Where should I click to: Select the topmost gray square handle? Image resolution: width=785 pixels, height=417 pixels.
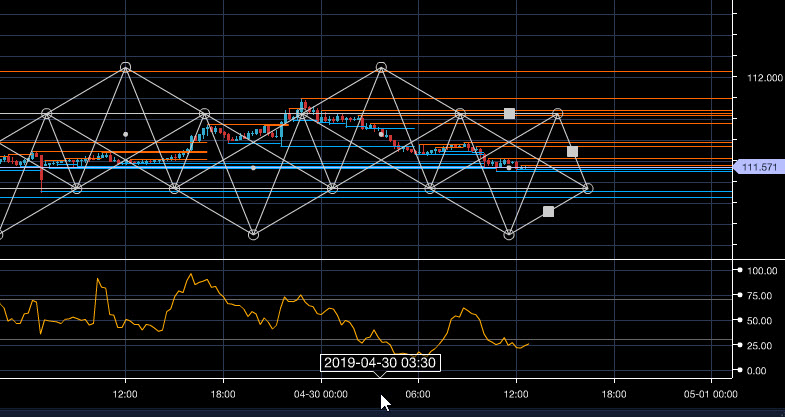click(509, 114)
